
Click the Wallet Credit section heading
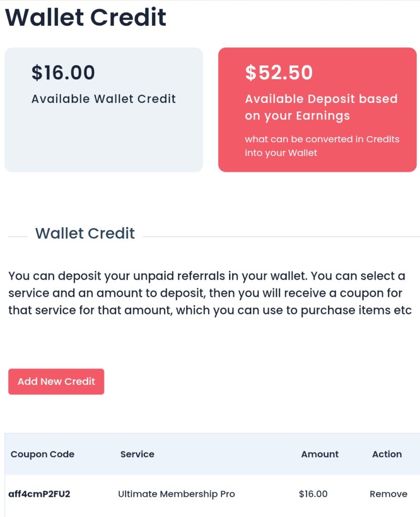tap(85, 233)
